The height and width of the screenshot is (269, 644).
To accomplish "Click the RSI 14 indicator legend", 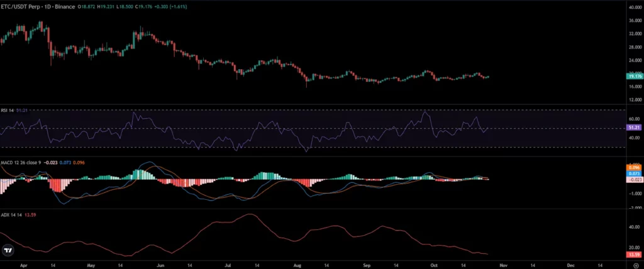I will (8, 111).
